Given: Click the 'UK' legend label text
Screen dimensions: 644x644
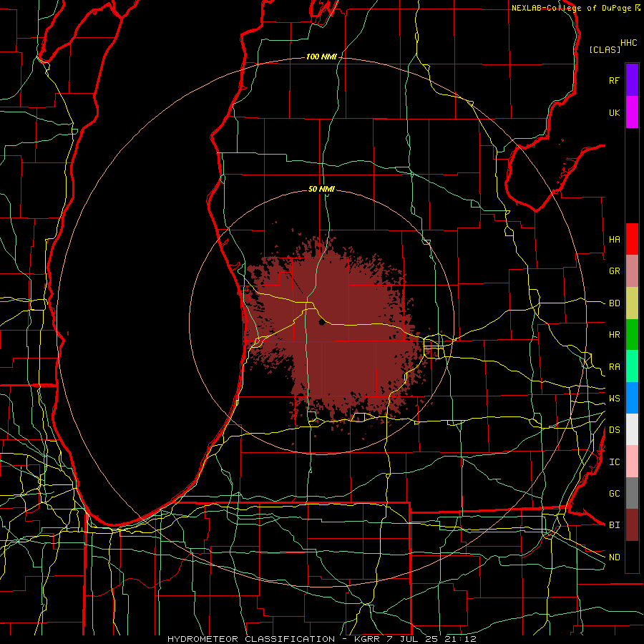Looking at the screenshot, I should [614, 112].
